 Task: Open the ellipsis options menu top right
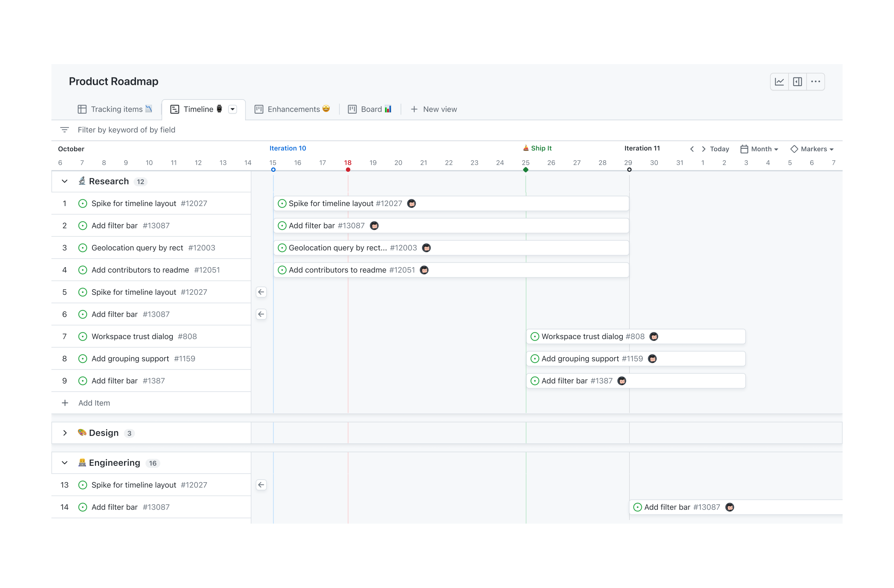point(815,81)
